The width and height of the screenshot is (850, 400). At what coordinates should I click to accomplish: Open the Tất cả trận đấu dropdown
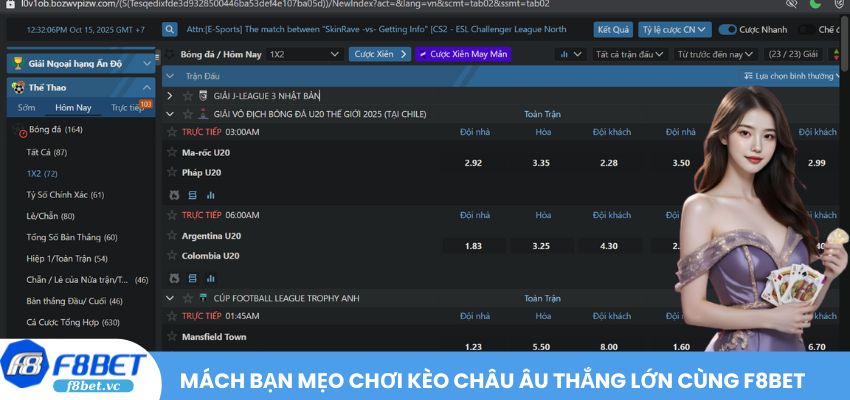point(629,54)
